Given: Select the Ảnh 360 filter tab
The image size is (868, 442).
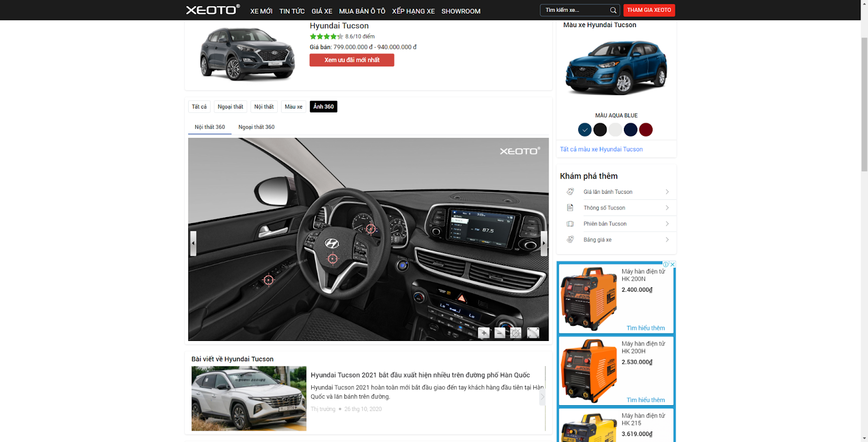Looking at the screenshot, I should click(323, 106).
